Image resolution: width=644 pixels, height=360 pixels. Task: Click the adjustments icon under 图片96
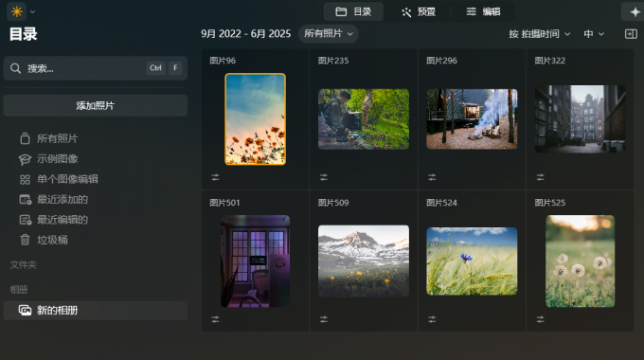point(215,177)
